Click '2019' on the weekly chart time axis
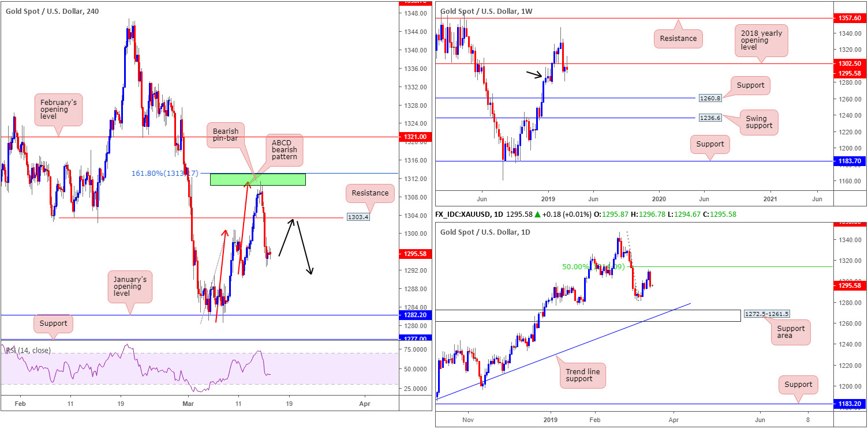The image size is (868, 429). click(548, 198)
